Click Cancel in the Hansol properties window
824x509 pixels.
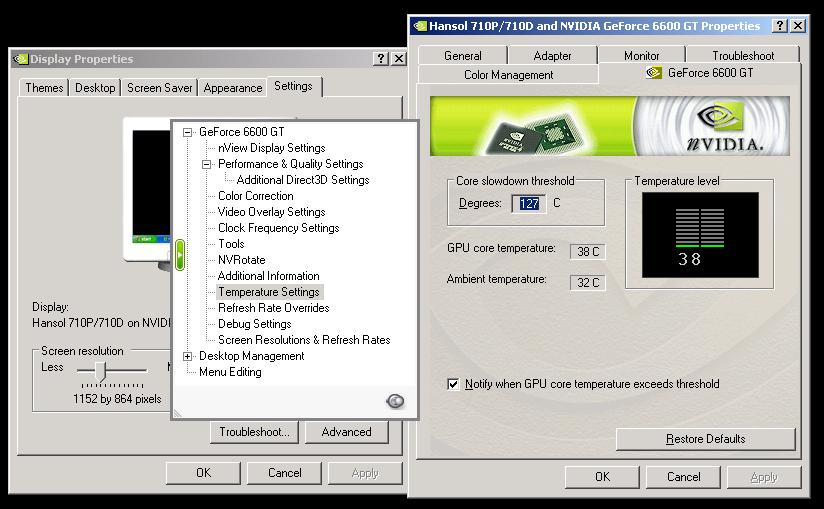coord(683,477)
